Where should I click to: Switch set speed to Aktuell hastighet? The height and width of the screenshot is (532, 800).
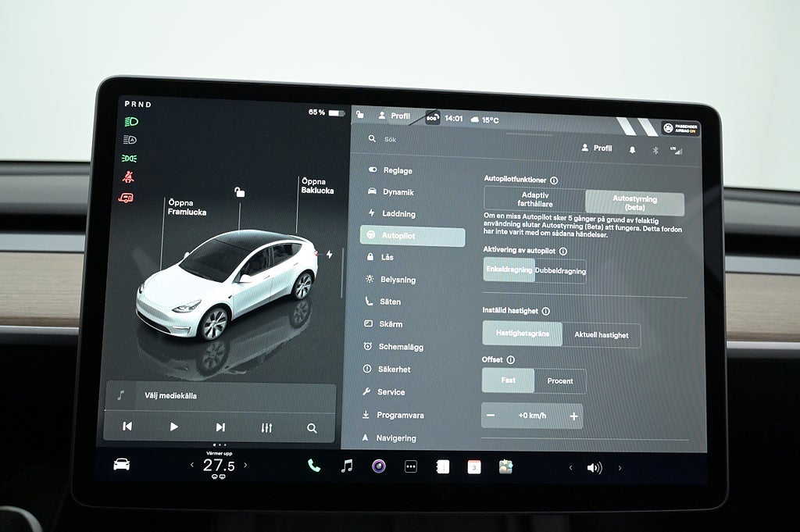601,335
